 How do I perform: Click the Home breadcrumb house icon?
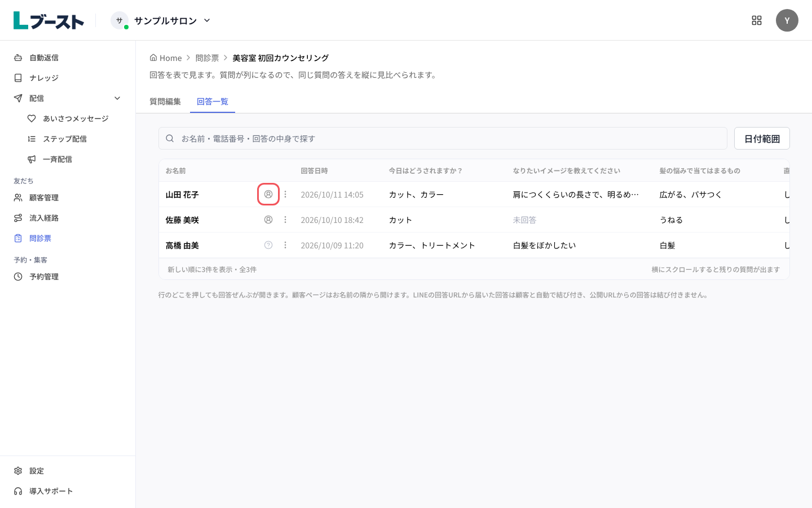153,58
